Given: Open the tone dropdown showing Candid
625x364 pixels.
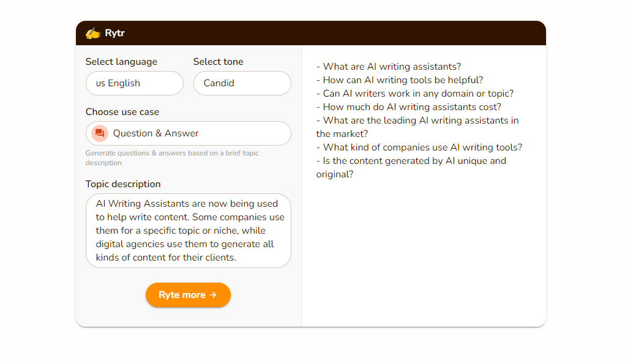Looking at the screenshot, I should [x=242, y=83].
